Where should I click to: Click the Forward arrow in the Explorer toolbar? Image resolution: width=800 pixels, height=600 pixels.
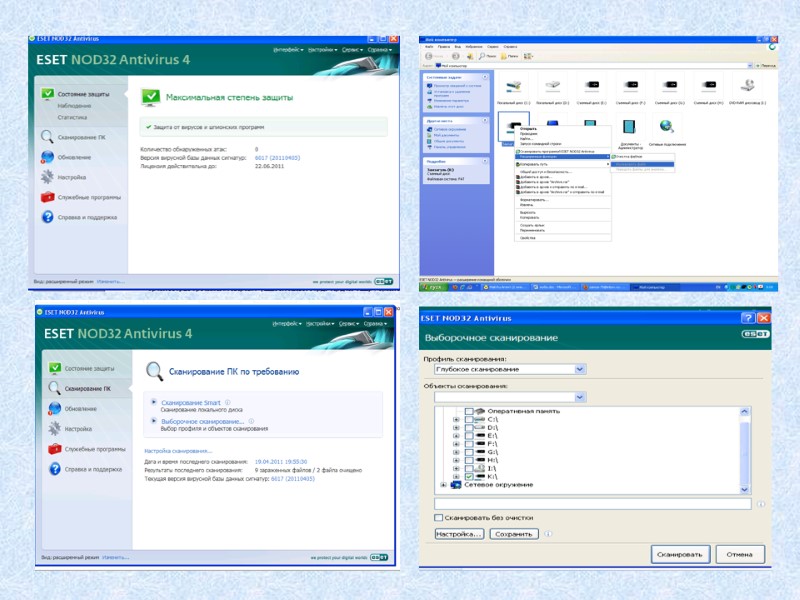tap(455, 56)
